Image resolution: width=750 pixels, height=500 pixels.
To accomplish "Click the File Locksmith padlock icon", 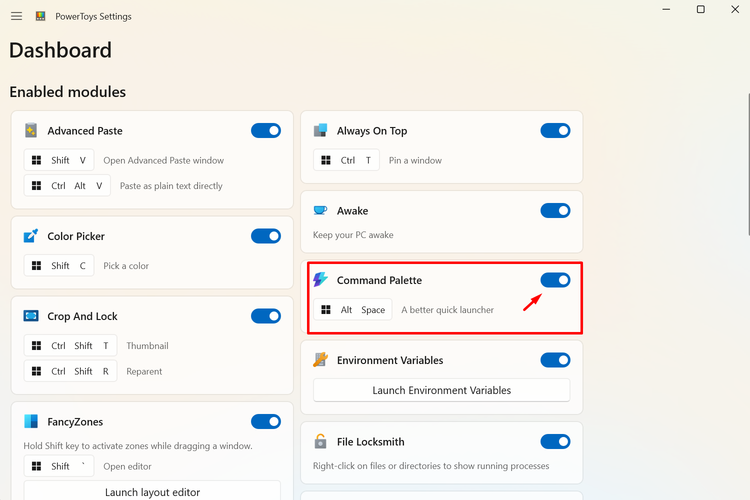I will coord(320,441).
